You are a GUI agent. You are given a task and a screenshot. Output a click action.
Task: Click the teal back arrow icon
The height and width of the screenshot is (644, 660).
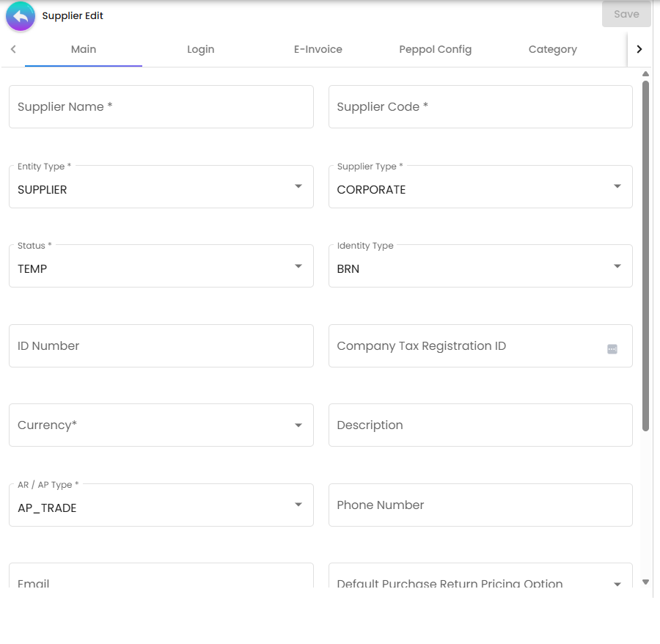[20, 15]
